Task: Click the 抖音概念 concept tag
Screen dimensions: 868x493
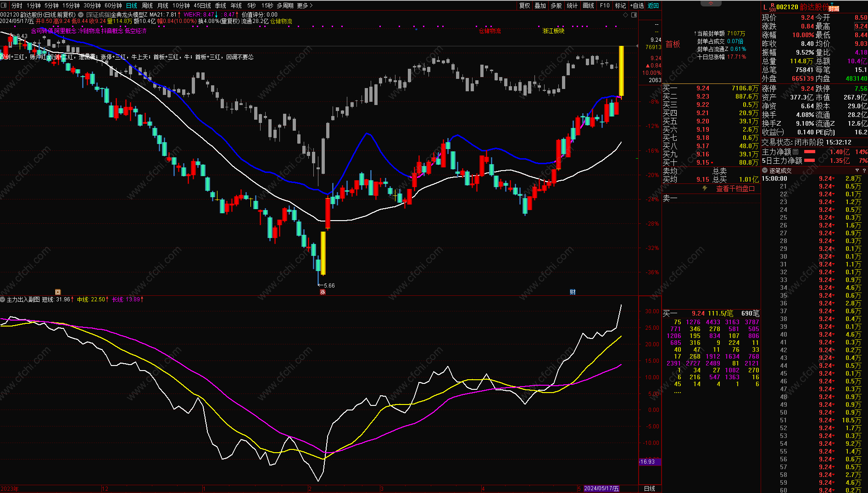Action: 112,31
